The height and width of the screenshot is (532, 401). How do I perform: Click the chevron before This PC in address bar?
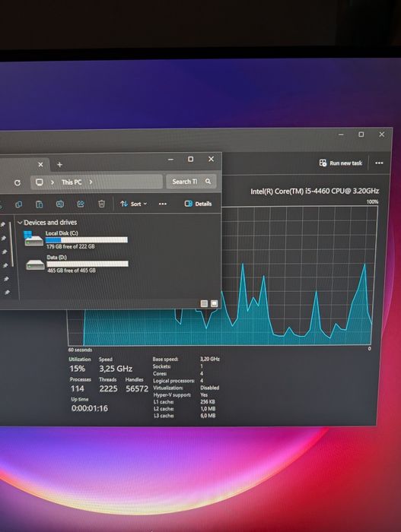pos(53,182)
